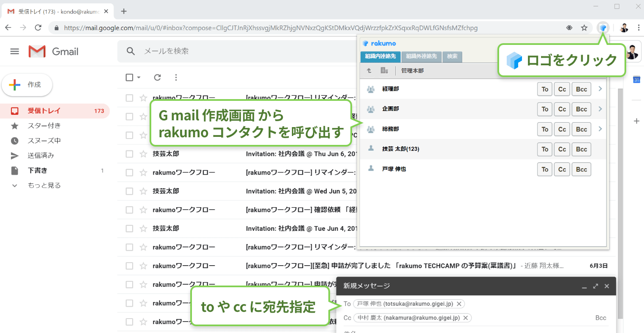Viewport: 644px width, 333px height.
Task: Check the 技芸太郎 Wed Jun 5 invitation checkbox
Action: click(x=129, y=191)
